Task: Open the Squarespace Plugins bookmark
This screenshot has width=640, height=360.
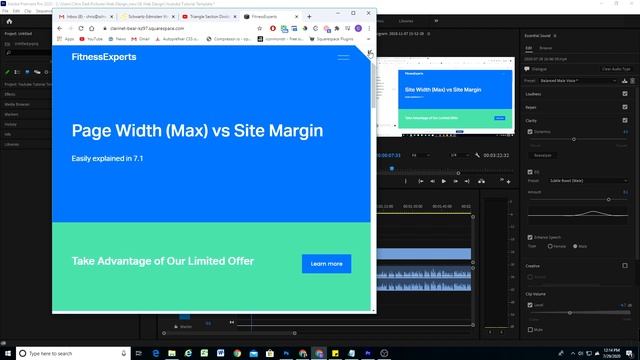Action: 331,39
